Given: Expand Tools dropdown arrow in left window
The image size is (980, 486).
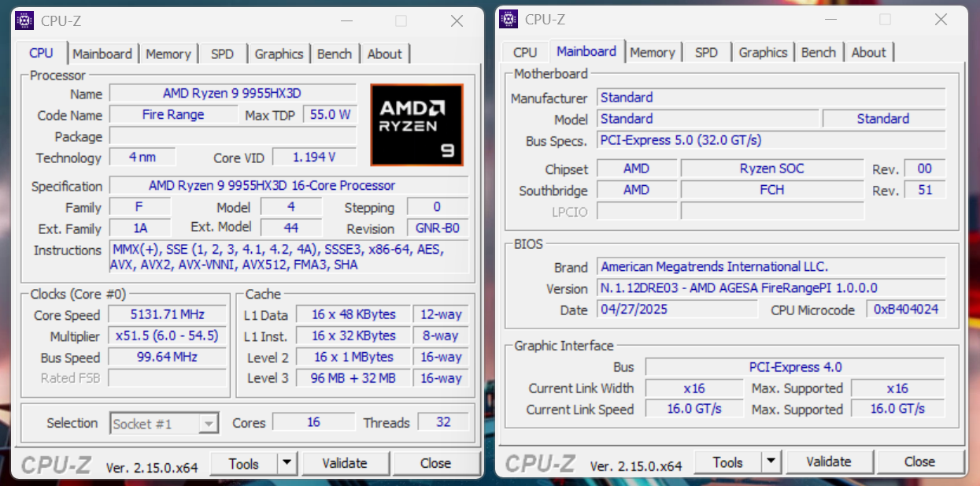Looking at the screenshot, I should pos(287,464).
